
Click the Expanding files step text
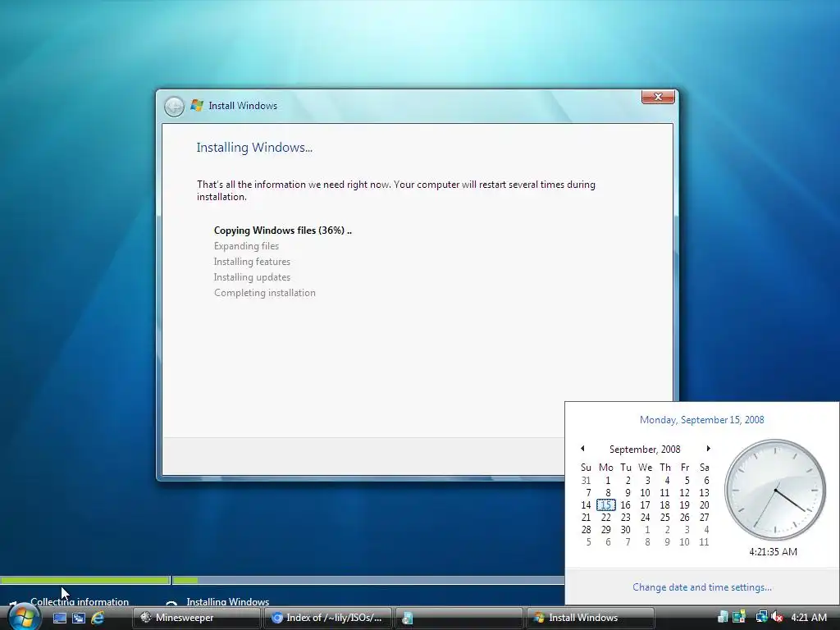coord(246,246)
